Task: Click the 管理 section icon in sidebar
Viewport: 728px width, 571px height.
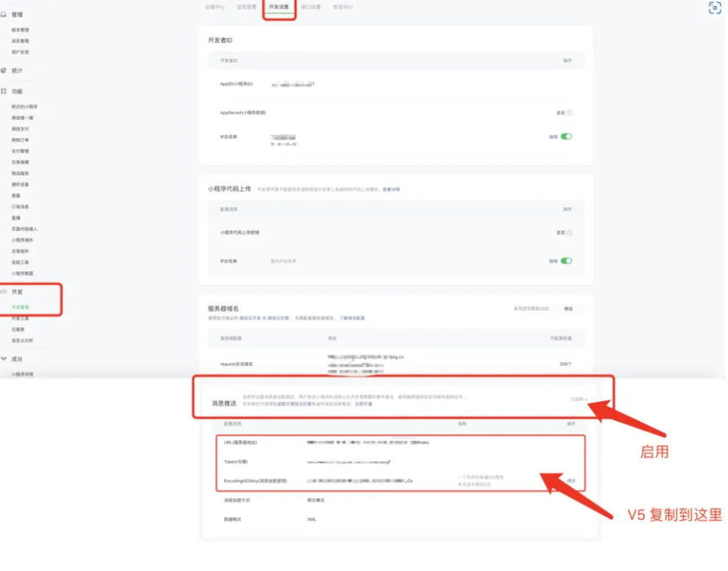Action: coord(4,14)
